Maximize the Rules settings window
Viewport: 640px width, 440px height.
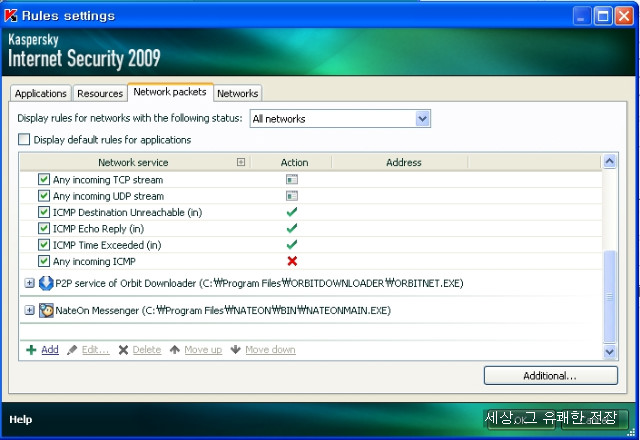603,16
